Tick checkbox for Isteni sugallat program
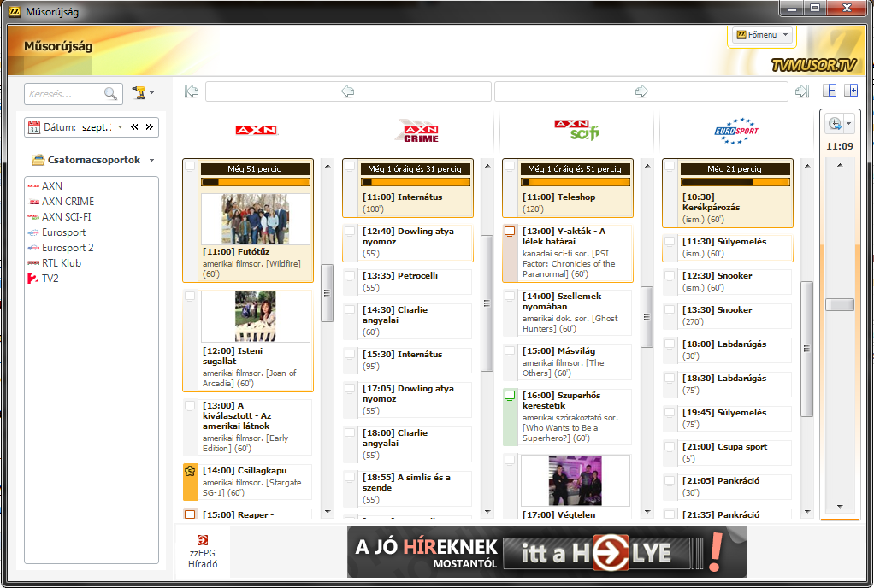This screenshot has width=874, height=588. 190,297
